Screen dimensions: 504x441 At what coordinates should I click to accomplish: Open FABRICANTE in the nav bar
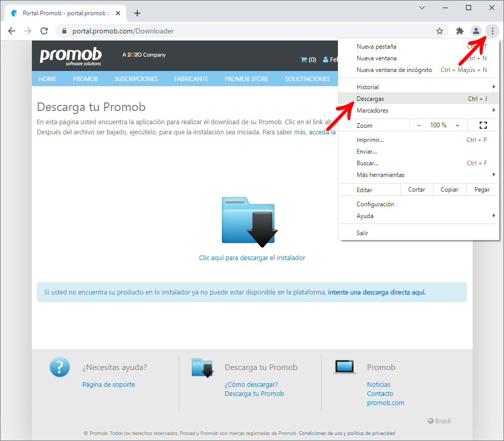coord(191,79)
